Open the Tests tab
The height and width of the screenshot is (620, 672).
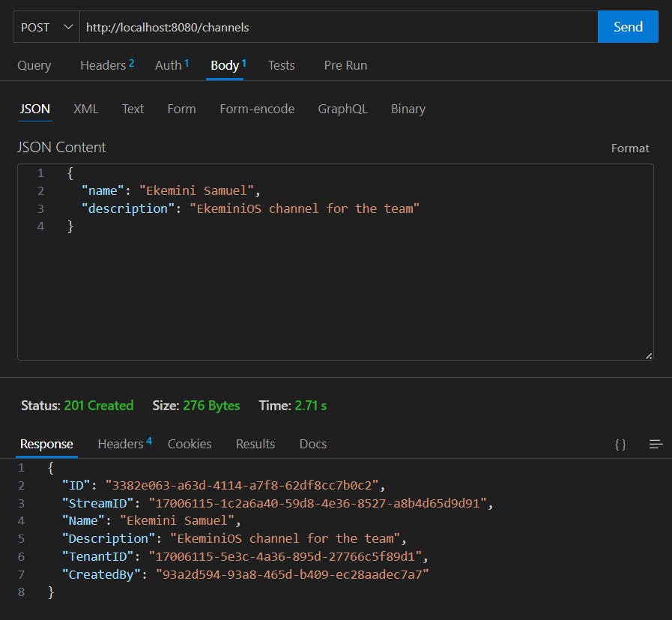click(x=281, y=65)
